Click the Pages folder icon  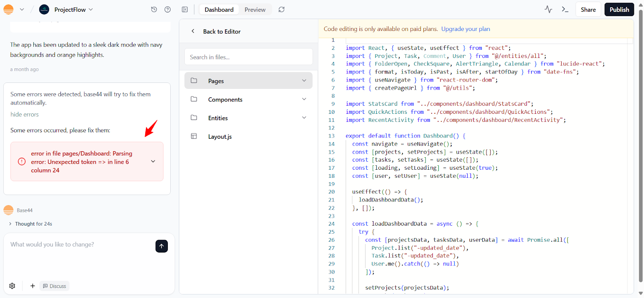click(x=194, y=80)
